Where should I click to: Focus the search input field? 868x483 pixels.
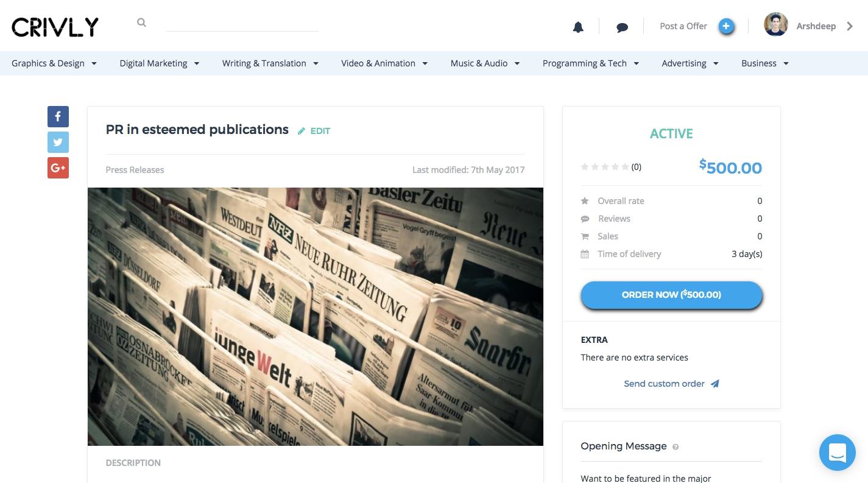pos(242,24)
